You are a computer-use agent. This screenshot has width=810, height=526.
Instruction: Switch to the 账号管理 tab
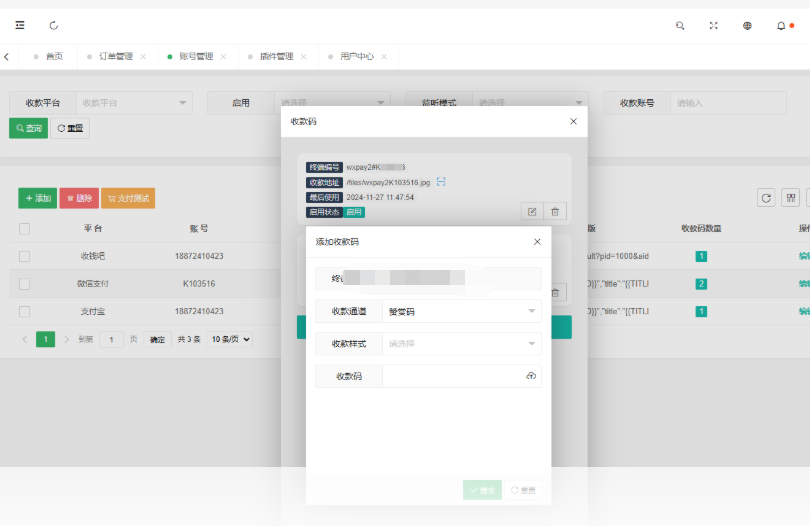tap(196, 56)
